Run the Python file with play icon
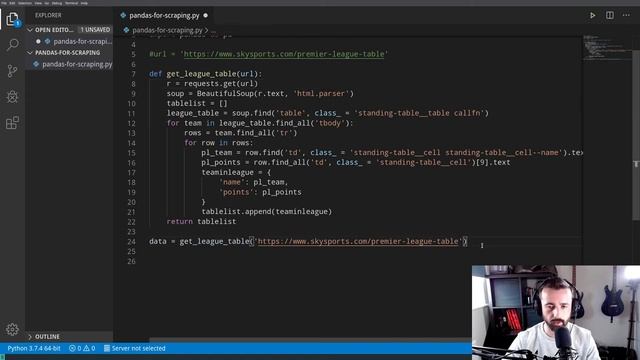Image resolution: width=640 pixels, height=360 pixels. pyautogui.click(x=592, y=16)
